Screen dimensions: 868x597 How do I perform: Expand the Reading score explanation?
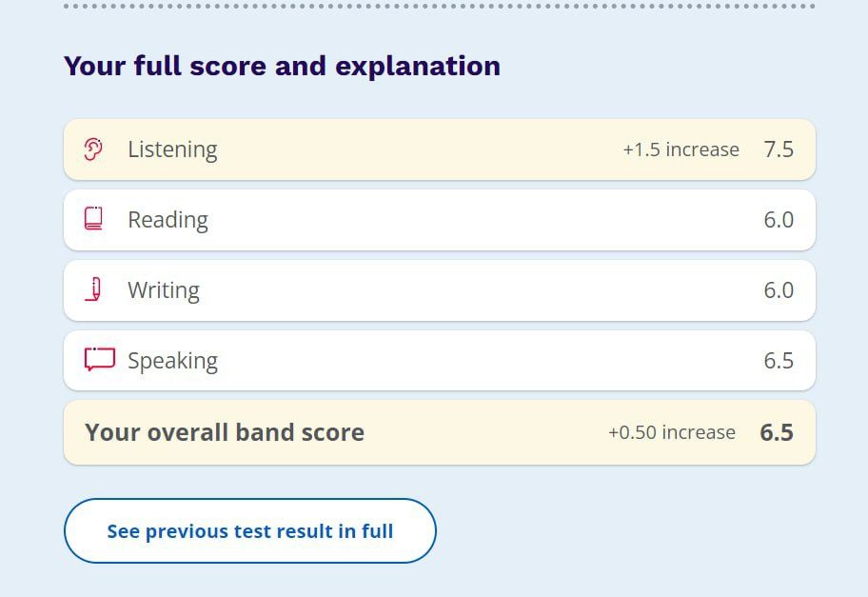coord(440,220)
